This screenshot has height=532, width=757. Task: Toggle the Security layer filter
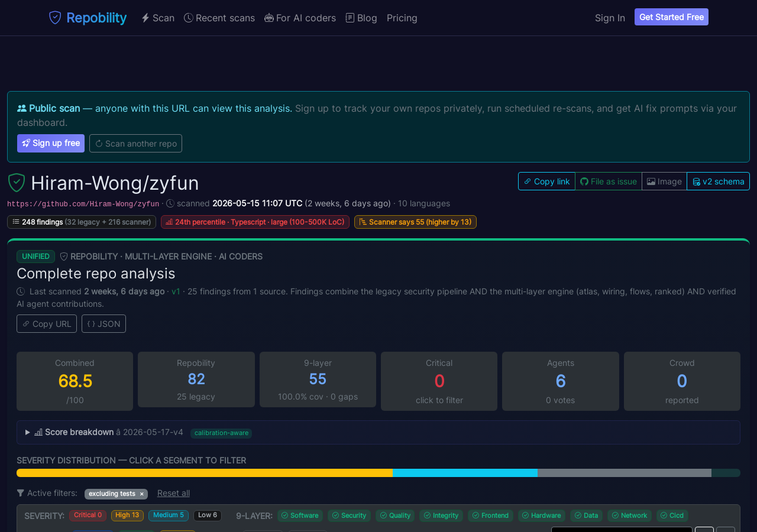click(349, 515)
